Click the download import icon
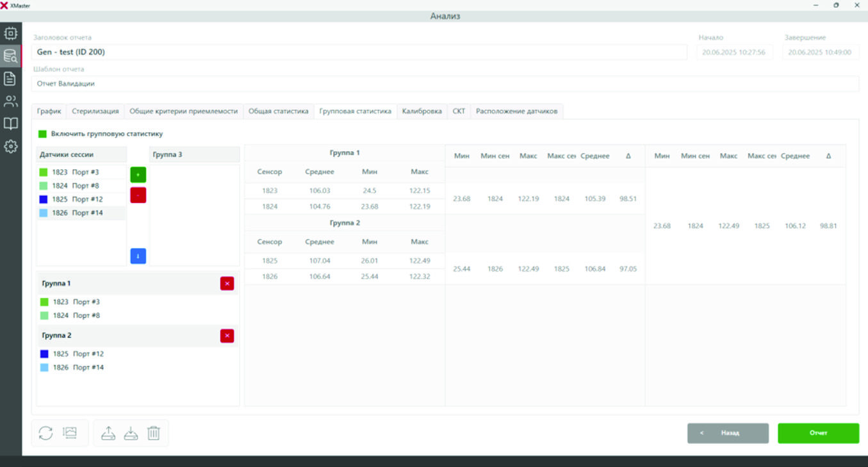This screenshot has width=868, height=467. coord(131,433)
